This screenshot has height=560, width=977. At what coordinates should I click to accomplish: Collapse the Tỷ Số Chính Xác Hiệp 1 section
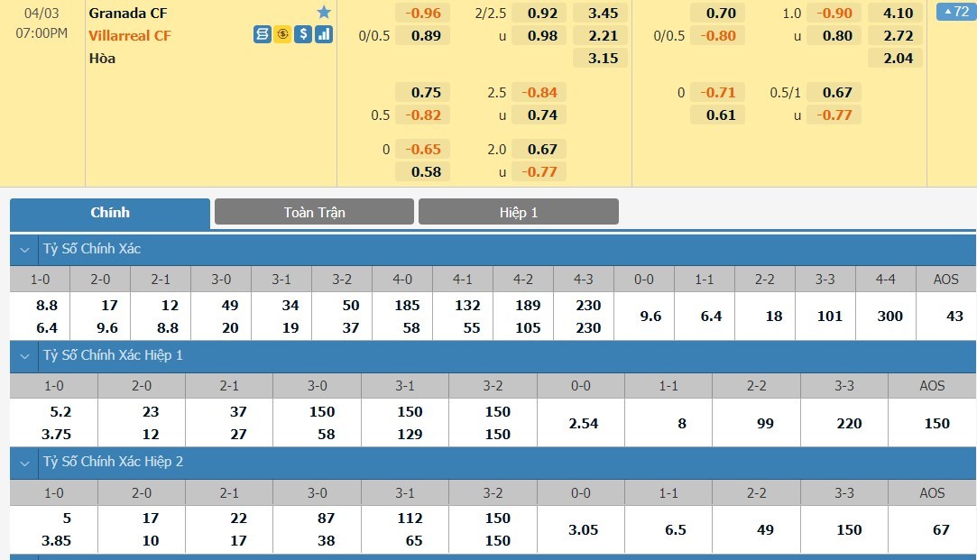coord(23,355)
